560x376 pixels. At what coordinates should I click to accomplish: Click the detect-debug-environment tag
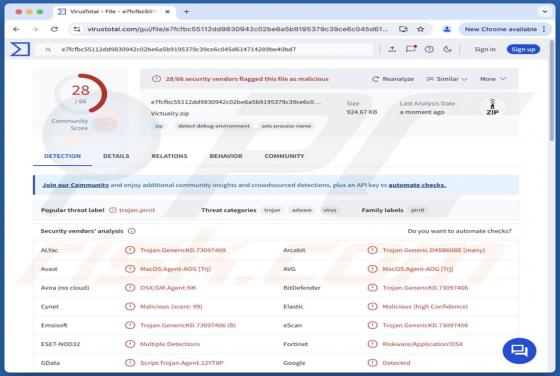214,126
